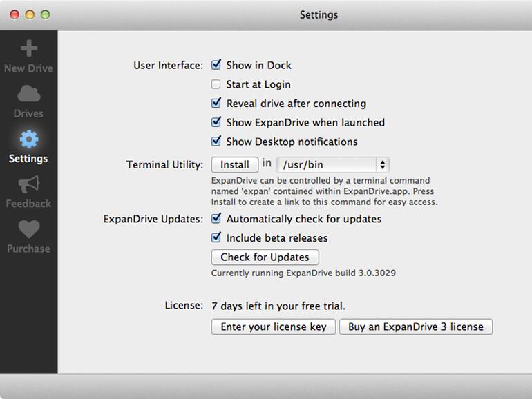Toggle Reveal drive after connecting
The width and height of the screenshot is (532, 399).
(216, 104)
